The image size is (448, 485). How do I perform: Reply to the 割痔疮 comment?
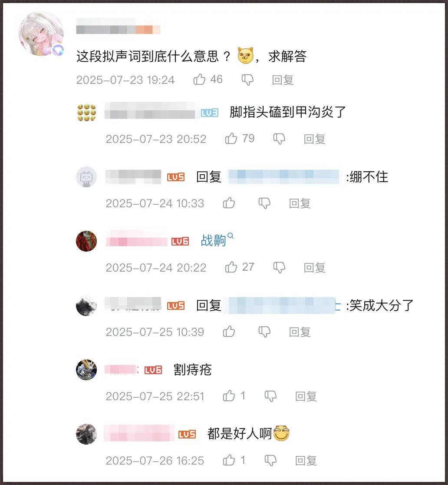[x=306, y=396]
